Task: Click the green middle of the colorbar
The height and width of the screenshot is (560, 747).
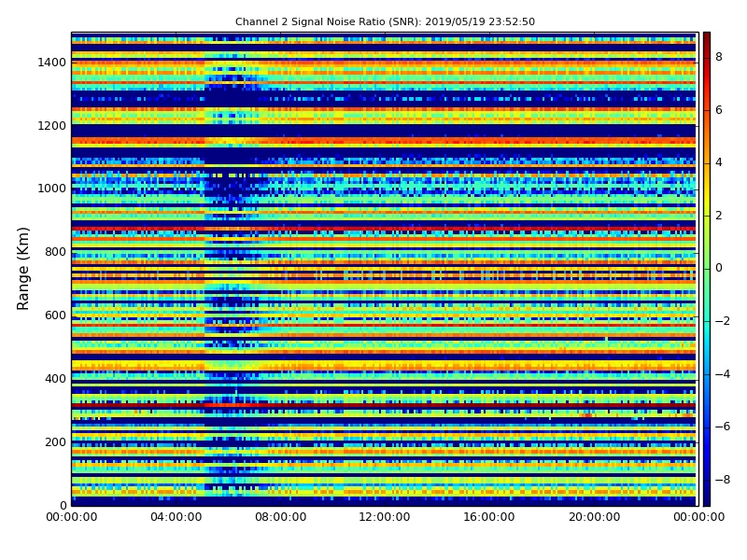Action: tap(707, 268)
